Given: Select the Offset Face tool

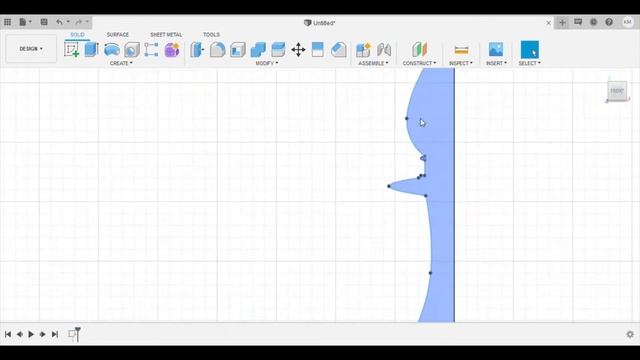Looking at the screenshot, I should click(x=278, y=50).
